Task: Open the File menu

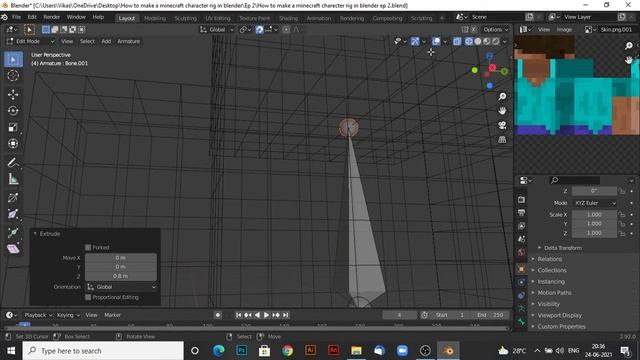Action: click(16, 17)
